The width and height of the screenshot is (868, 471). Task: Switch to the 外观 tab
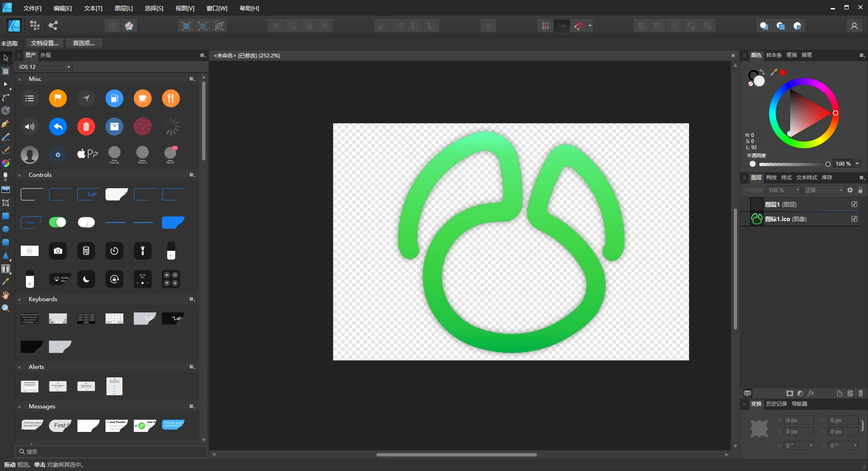click(x=45, y=55)
